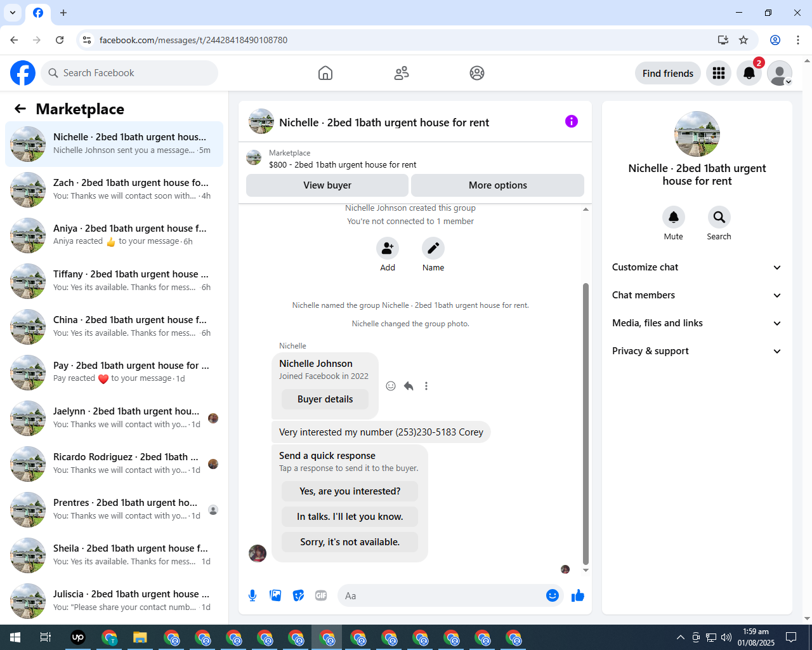
Task: Open the Groups icon in top navigation
Action: (x=477, y=73)
